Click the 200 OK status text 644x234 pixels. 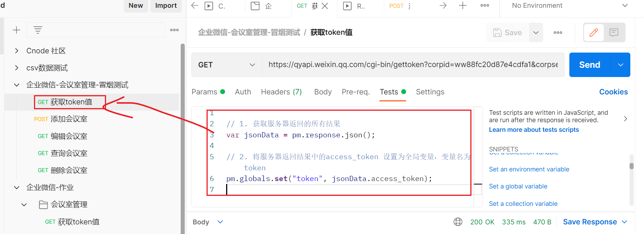point(482,222)
